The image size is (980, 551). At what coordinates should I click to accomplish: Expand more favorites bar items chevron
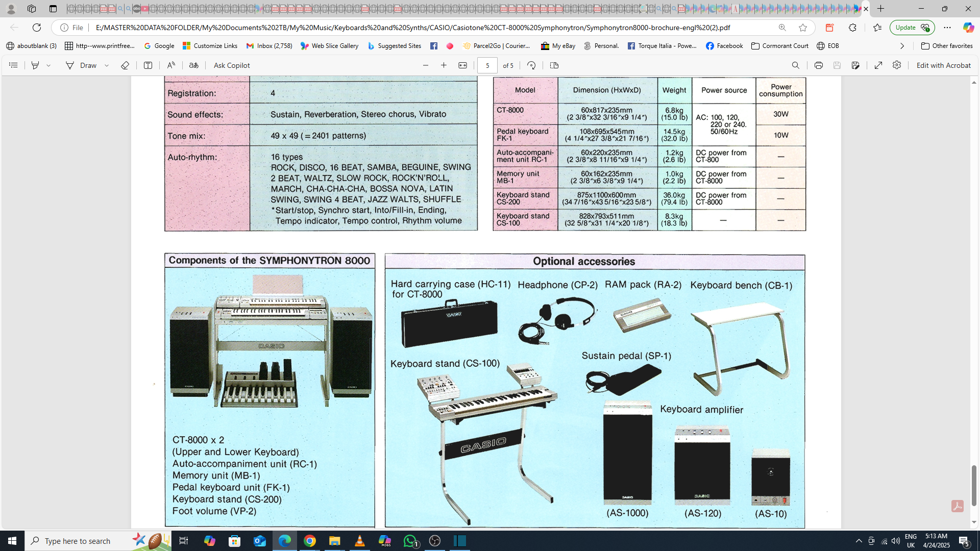[x=902, y=46]
